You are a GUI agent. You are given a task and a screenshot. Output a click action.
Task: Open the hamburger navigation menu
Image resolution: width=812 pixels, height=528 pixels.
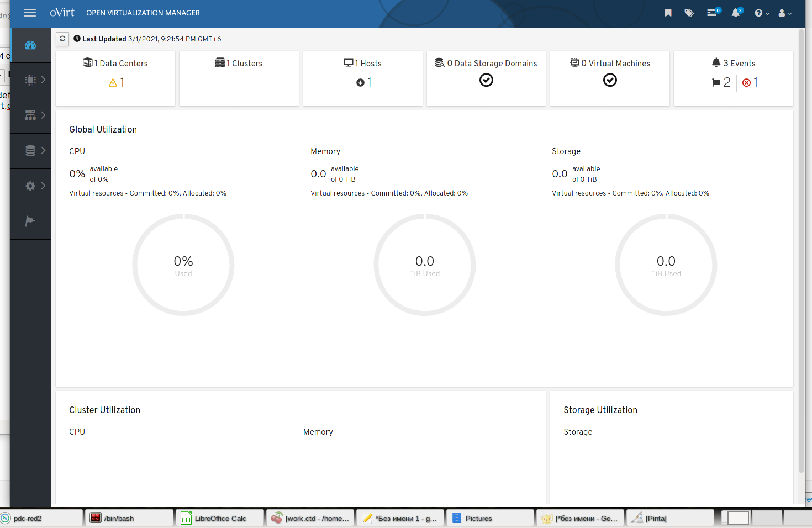[30, 13]
